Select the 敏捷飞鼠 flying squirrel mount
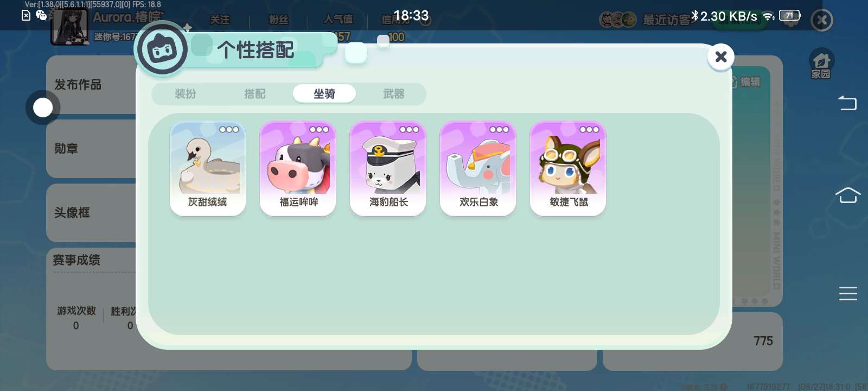This screenshot has width=868, height=391. [x=568, y=168]
